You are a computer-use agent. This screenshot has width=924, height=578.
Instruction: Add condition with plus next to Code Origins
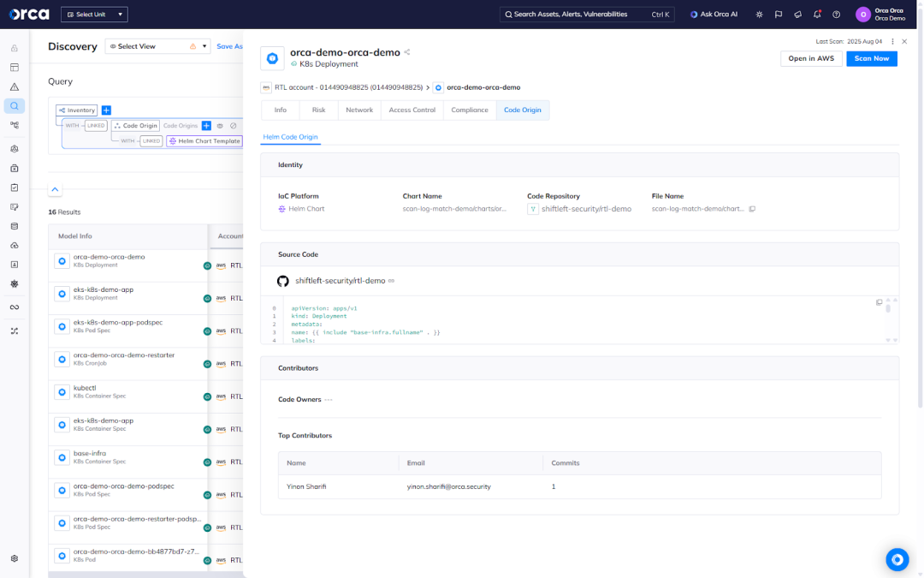point(206,126)
